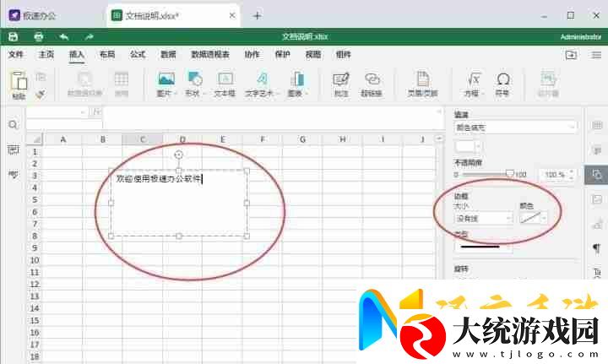
Task: Click the Select All corner of the grid
Action: [35, 139]
